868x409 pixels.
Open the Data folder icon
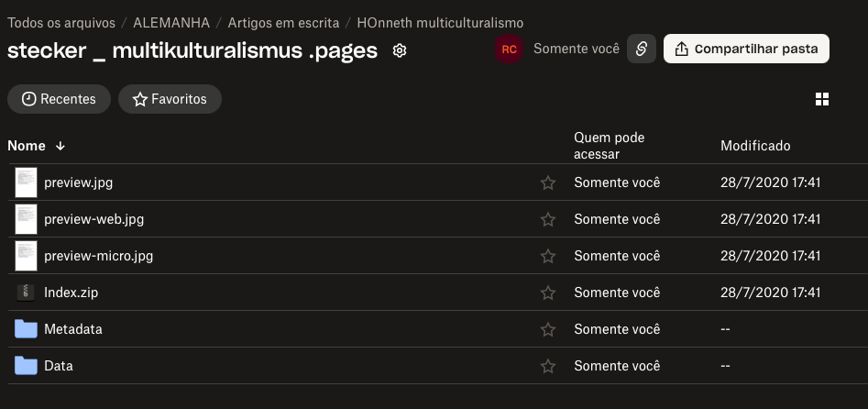coord(26,366)
